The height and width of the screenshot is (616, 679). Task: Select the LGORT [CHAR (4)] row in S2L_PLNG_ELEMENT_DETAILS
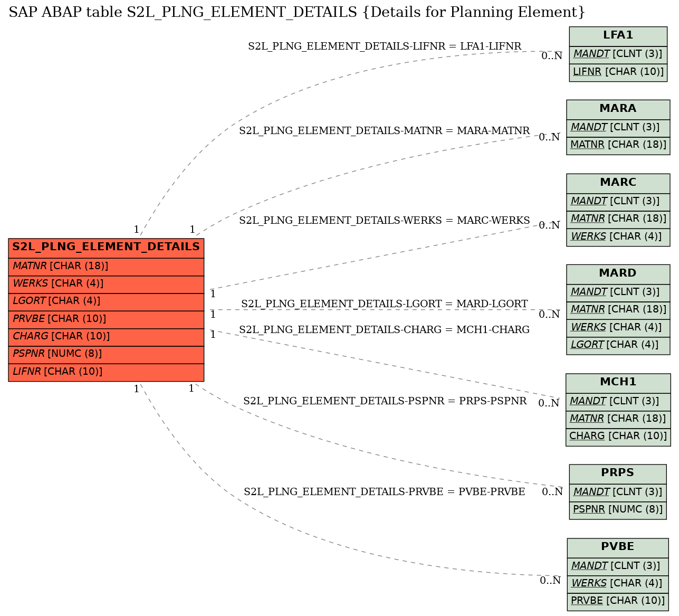click(x=106, y=301)
